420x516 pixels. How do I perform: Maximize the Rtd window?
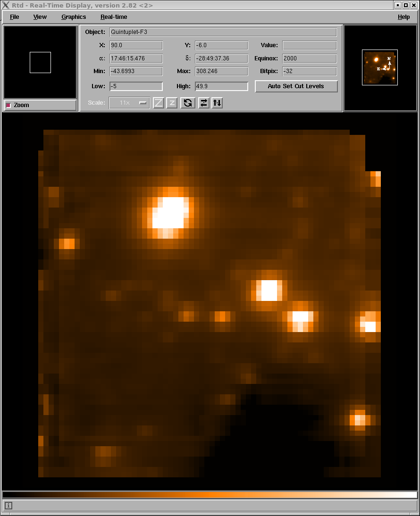[x=406, y=5]
